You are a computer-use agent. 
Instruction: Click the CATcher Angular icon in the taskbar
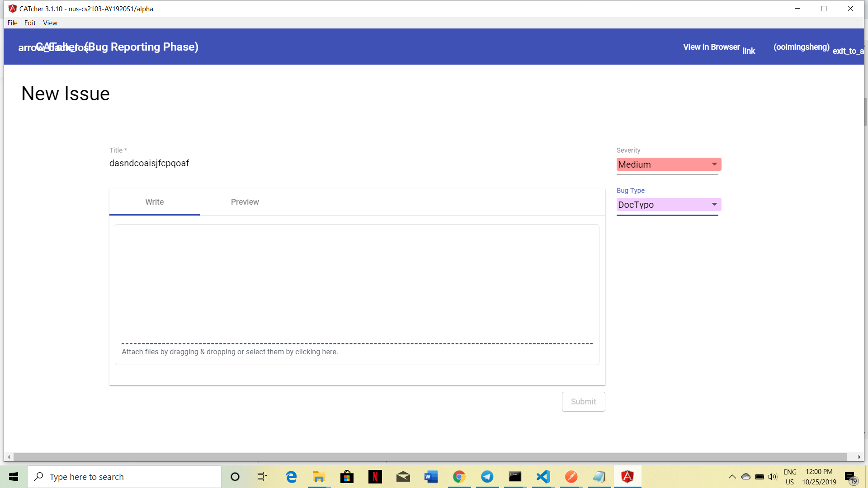[627, 477]
